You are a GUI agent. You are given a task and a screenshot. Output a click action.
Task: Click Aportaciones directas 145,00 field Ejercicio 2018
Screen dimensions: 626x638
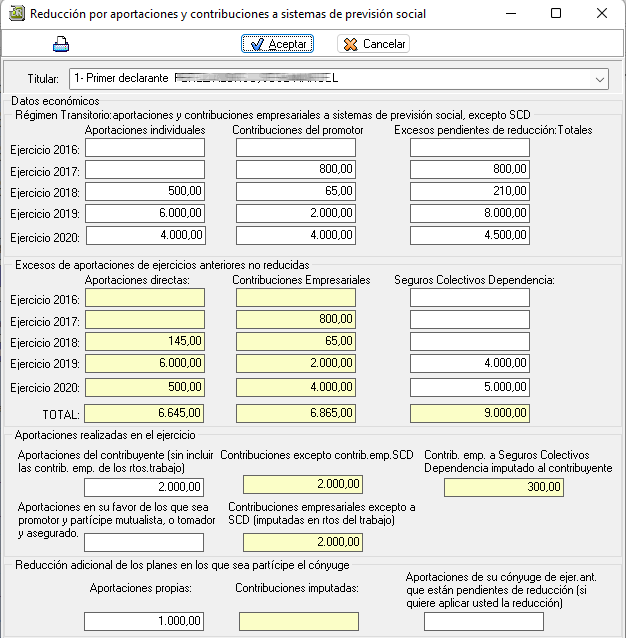point(145,341)
